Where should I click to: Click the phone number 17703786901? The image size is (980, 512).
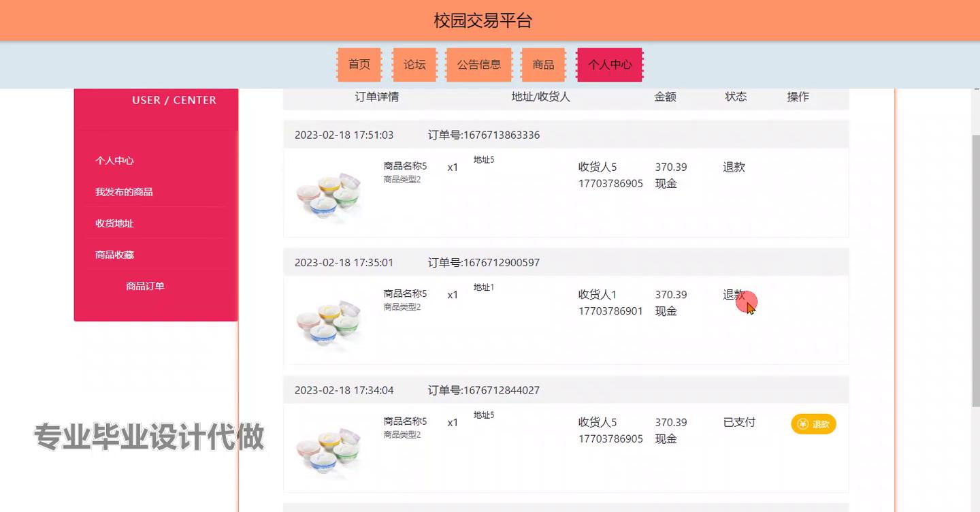[x=610, y=311]
